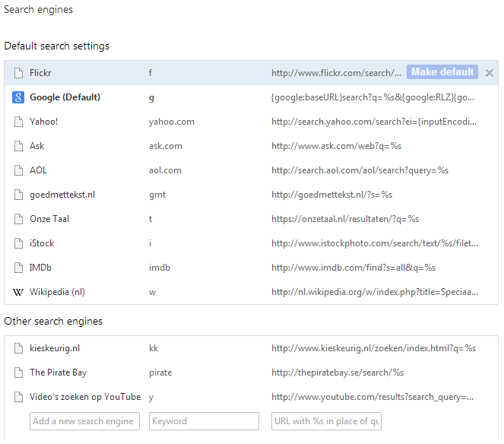The image size is (504, 444).
Task: Select the Google (Default) entry
Action: click(x=65, y=97)
